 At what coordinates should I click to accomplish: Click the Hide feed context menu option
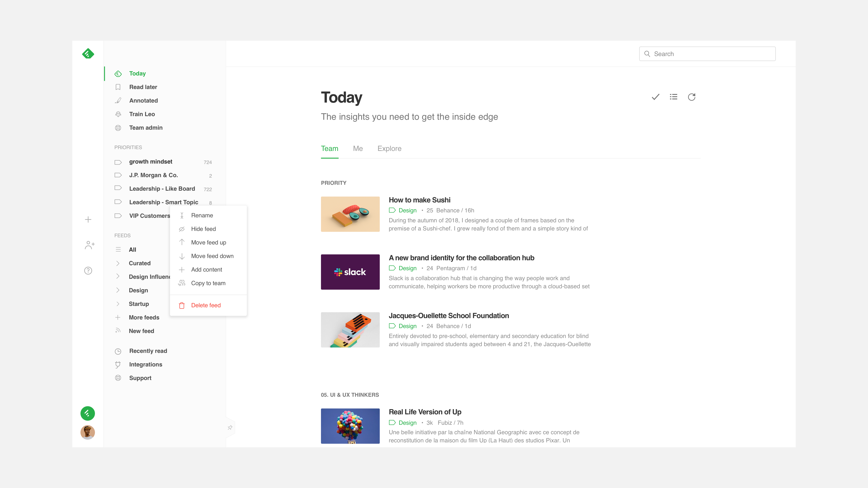tap(203, 229)
